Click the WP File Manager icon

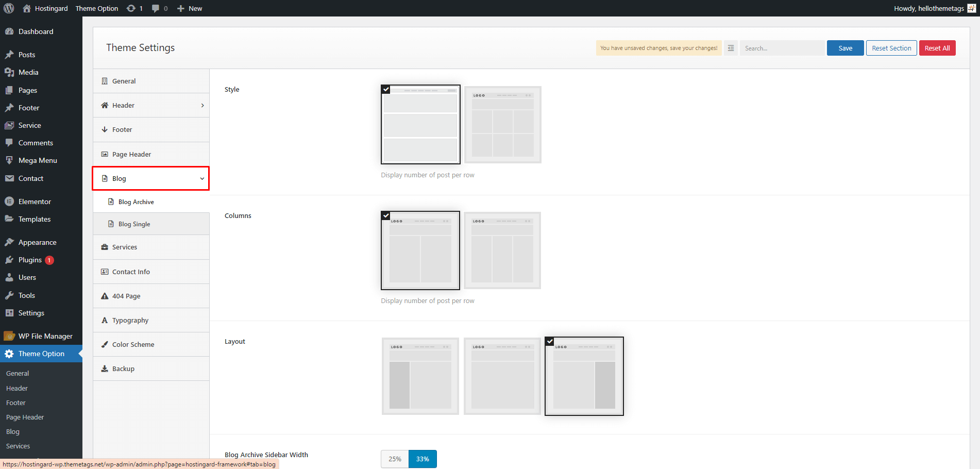point(9,336)
